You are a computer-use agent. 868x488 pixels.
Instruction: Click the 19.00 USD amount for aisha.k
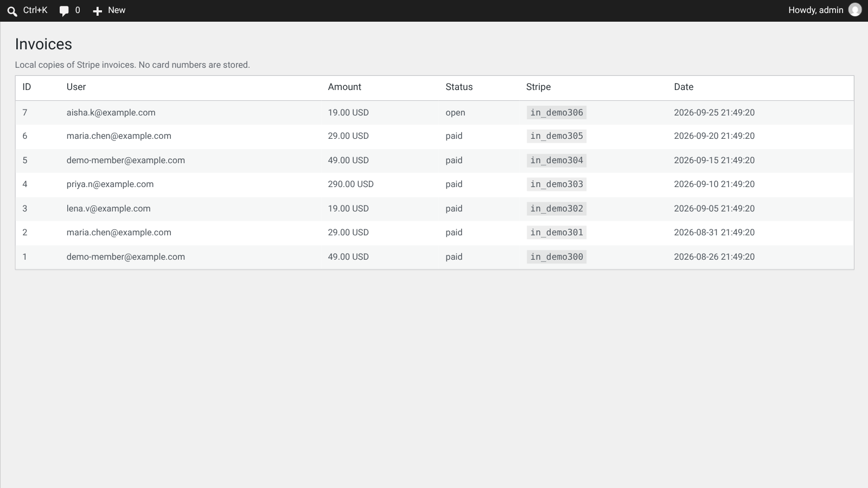(348, 113)
